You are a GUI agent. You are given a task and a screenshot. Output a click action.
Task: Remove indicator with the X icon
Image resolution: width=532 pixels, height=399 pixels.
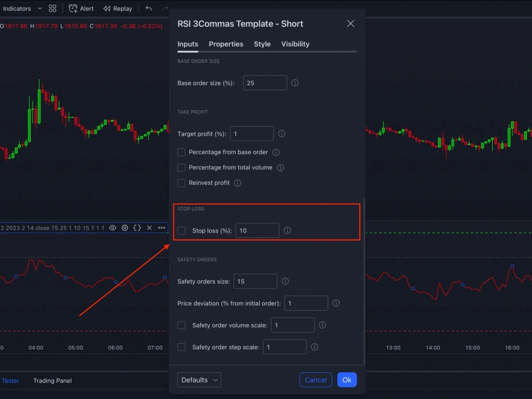click(149, 228)
